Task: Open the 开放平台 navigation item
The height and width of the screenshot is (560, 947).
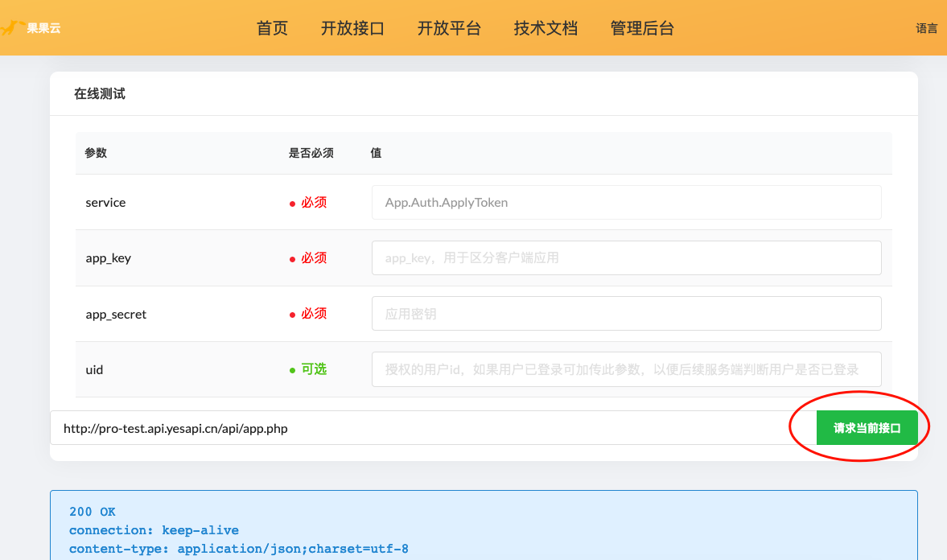Action: 449,28
